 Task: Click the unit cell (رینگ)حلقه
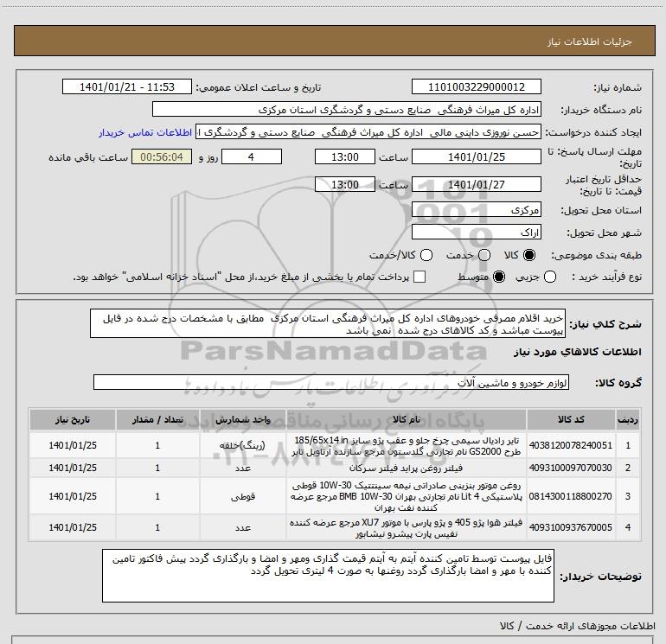point(242,445)
